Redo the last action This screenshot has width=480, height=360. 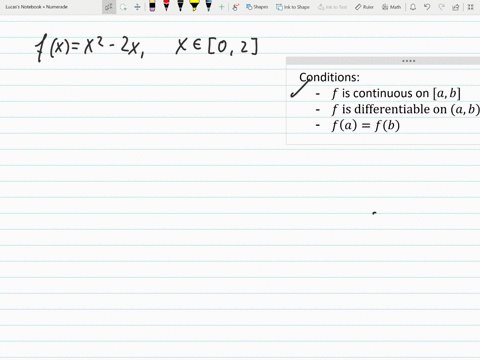tap(441, 7)
